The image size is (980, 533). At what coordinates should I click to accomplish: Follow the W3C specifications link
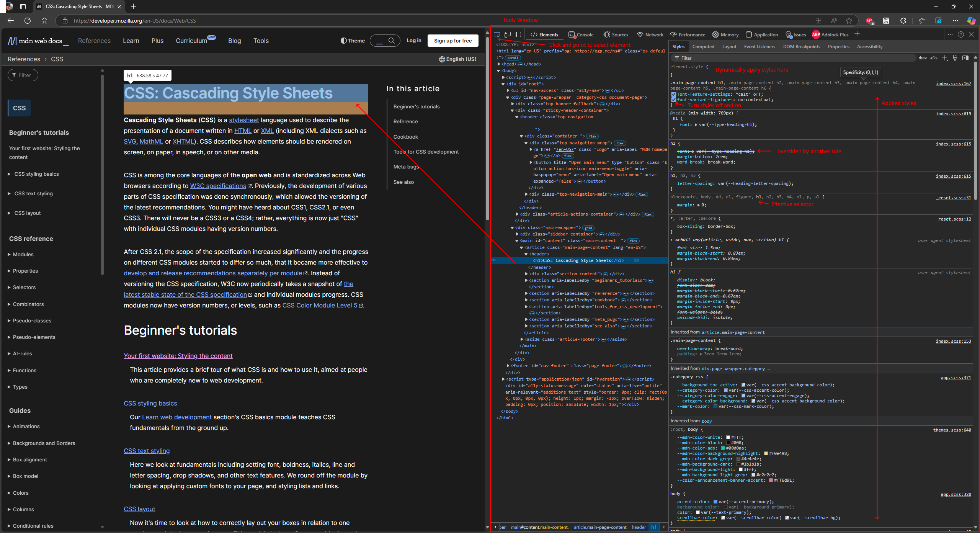click(218, 186)
